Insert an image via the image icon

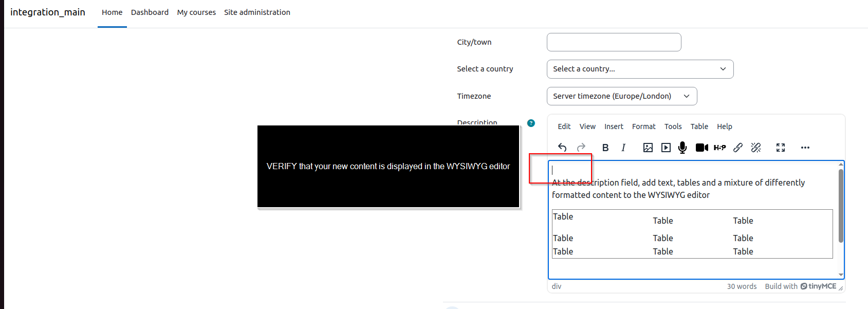(648, 148)
